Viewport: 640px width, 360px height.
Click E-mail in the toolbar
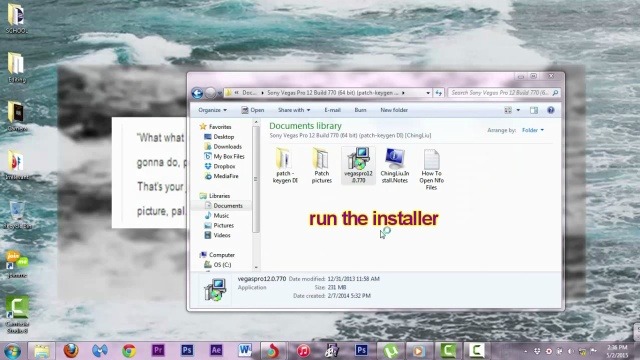(332, 110)
